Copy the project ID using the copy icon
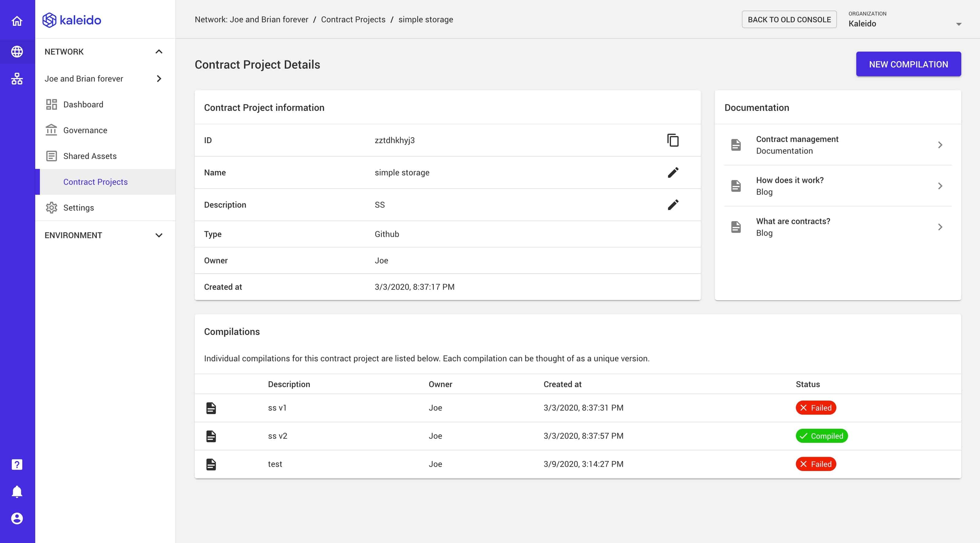Image resolution: width=980 pixels, height=543 pixels. click(x=673, y=140)
